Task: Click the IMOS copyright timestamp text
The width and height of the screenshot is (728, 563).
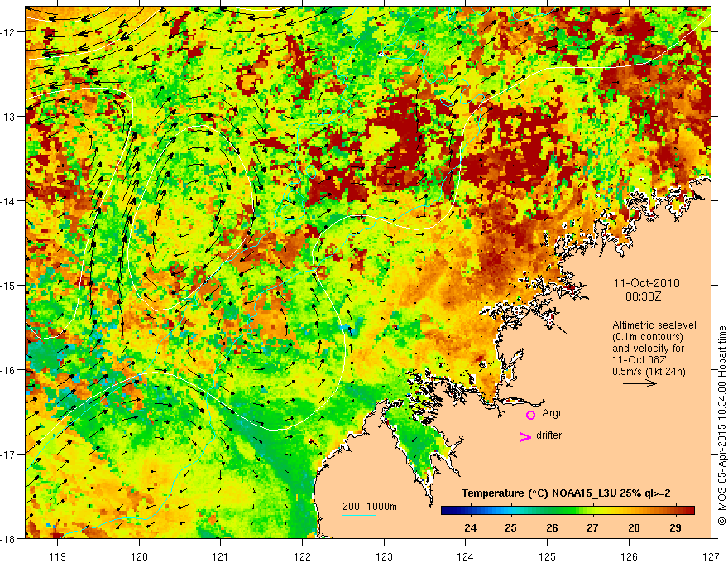Action: click(721, 424)
